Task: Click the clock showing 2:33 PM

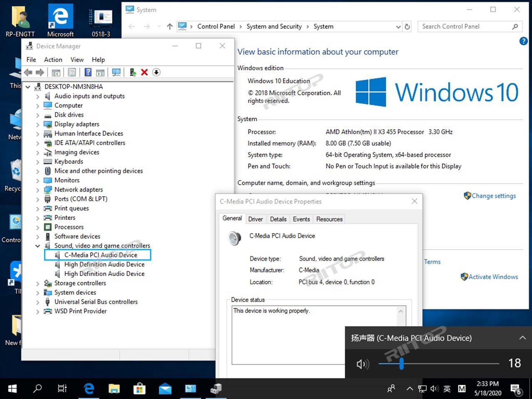Action: coord(488,389)
